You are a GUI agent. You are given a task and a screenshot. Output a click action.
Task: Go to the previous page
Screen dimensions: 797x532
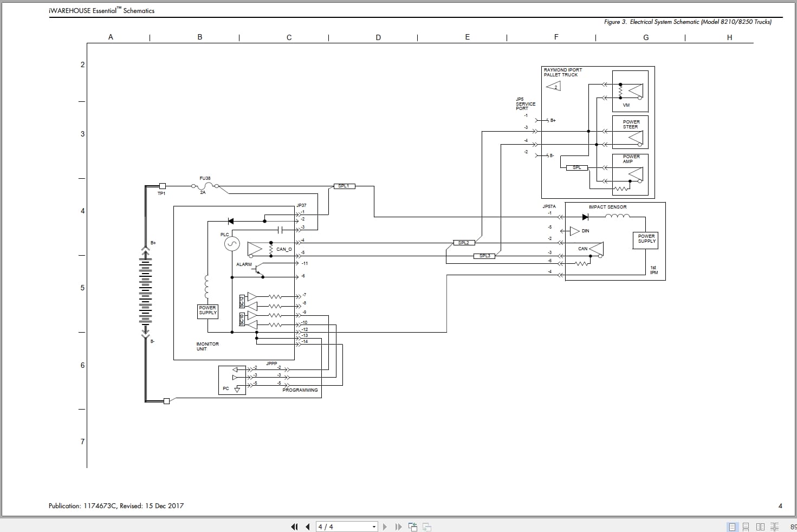point(307,526)
